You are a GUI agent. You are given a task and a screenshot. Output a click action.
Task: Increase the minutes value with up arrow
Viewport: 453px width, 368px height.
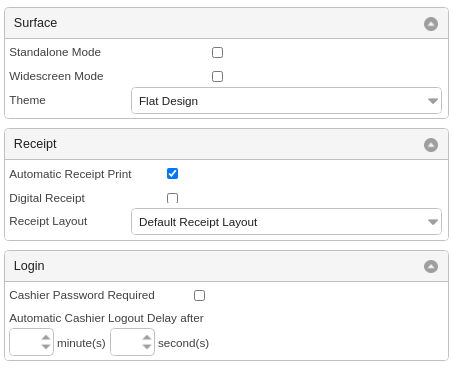tap(46, 337)
